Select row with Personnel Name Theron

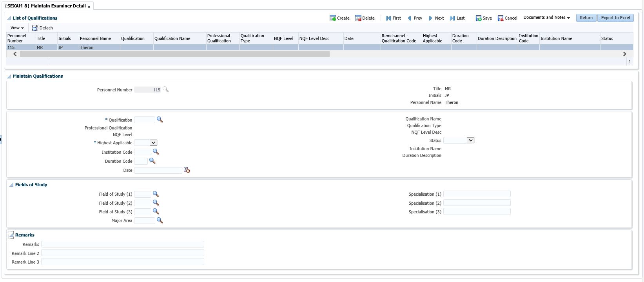[x=319, y=47]
